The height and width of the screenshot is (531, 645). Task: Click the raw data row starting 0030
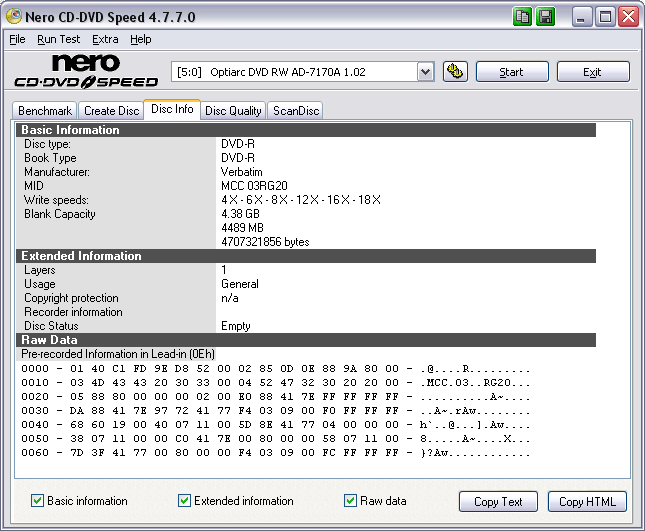[x=275, y=410]
